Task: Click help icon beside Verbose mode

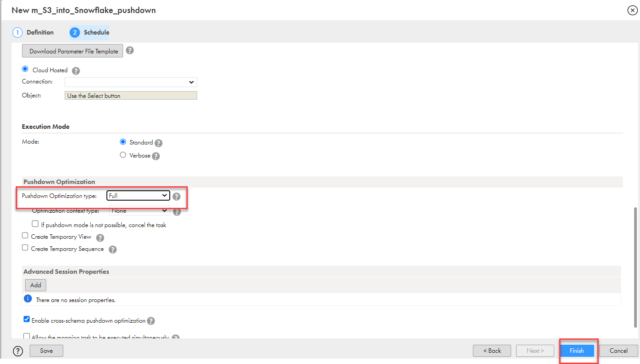Action: (156, 156)
